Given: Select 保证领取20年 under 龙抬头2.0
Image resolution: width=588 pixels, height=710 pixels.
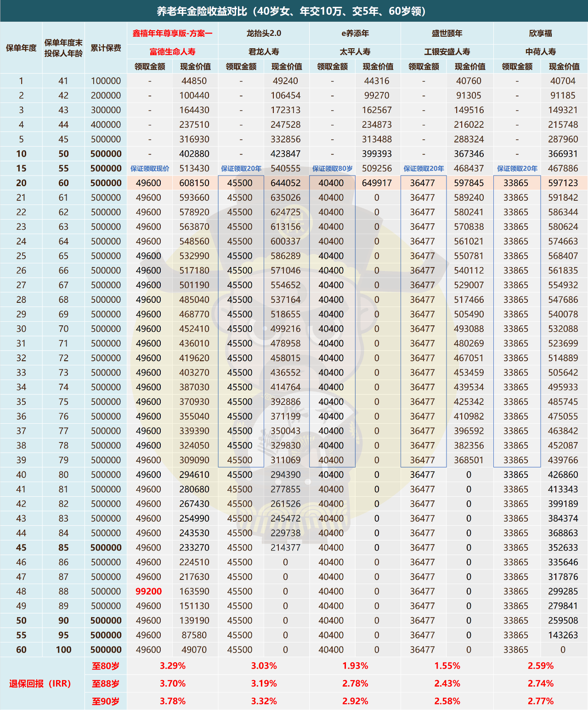Looking at the screenshot, I should (x=241, y=169).
